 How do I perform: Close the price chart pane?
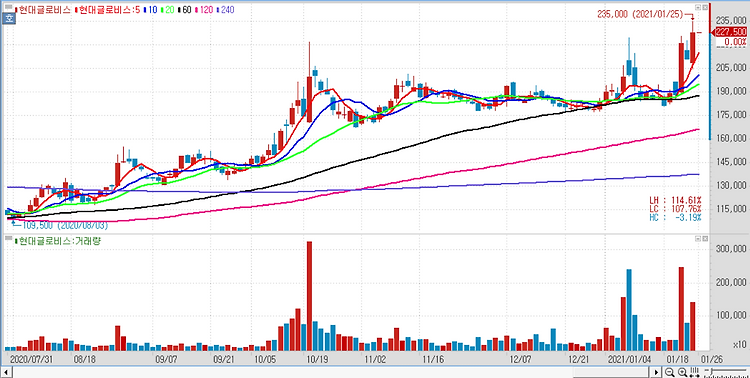[704, 8]
